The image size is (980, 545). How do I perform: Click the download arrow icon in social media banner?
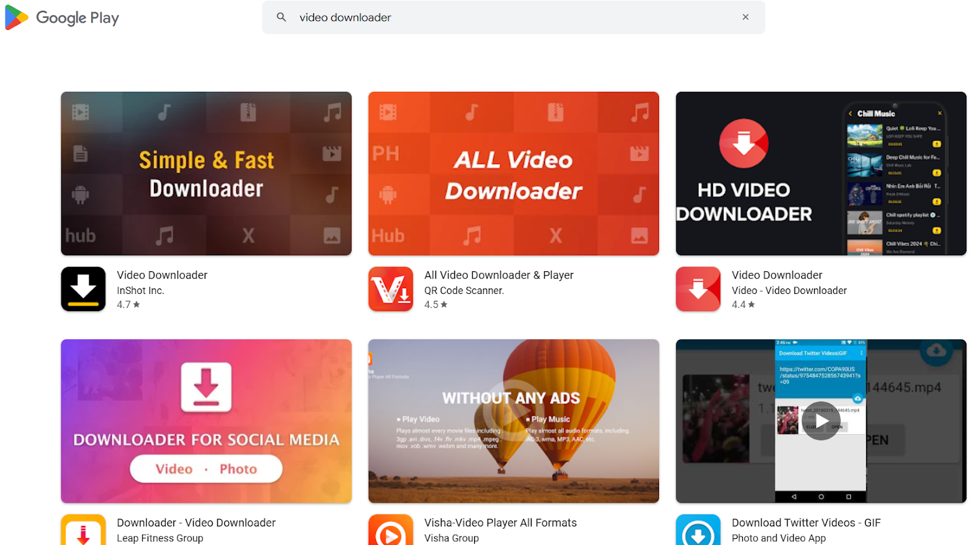[x=206, y=387]
